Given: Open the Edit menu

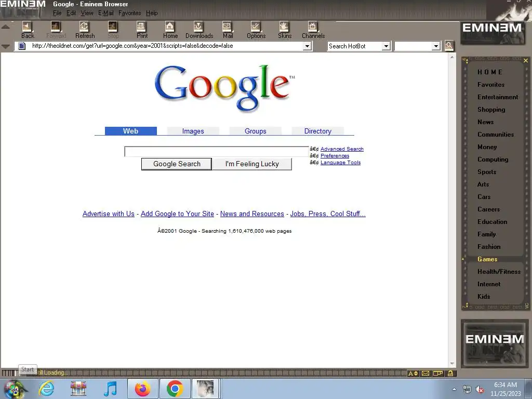Looking at the screenshot, I should pos(71,13).
